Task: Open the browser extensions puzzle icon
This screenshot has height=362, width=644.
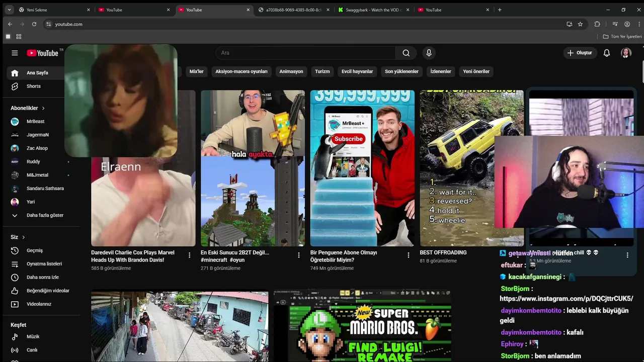Action: coord(597,24)
